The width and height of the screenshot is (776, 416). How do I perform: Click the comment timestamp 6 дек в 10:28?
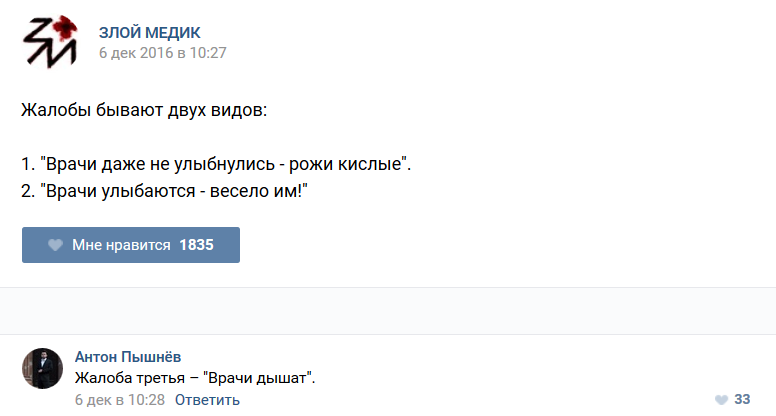click(119, 400)
